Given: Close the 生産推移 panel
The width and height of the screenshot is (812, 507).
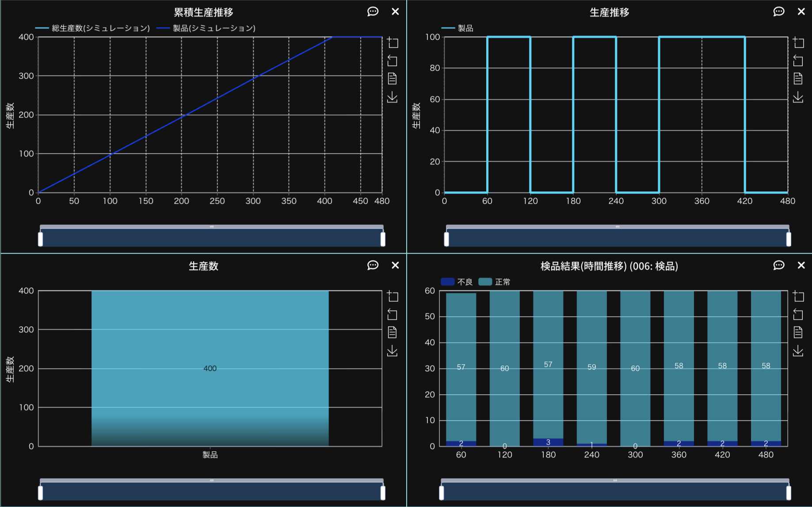Looking at the screenshot, I should pyautogui.click(x=801, y=11).
